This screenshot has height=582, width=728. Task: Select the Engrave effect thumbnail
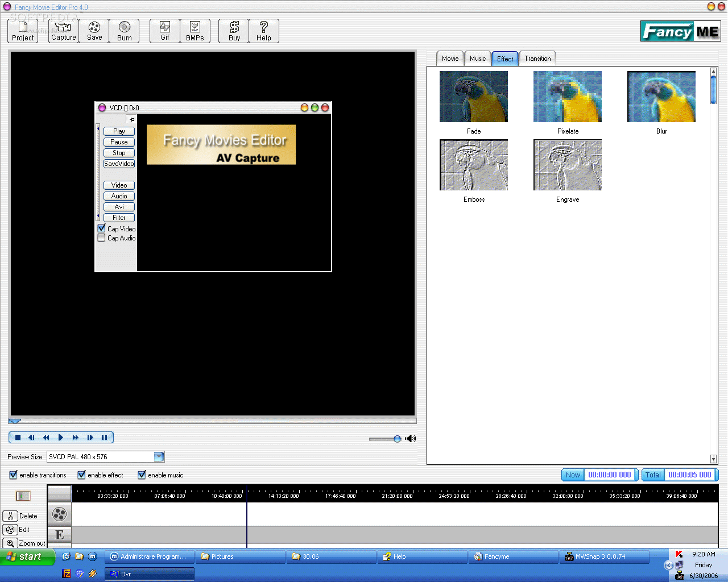pos(568,165)
